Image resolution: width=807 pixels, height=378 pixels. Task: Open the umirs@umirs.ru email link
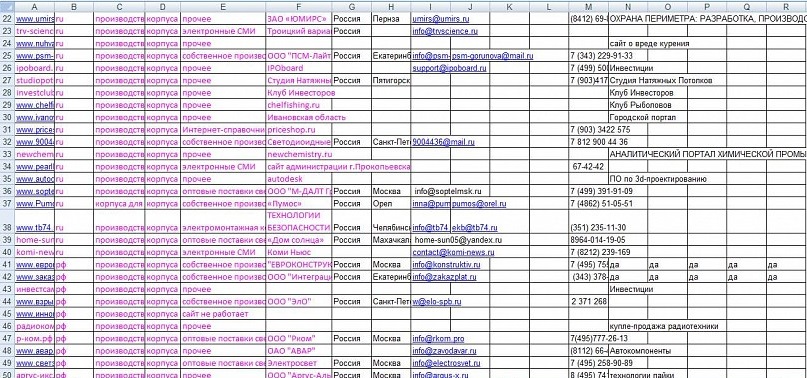click(x=441, y=19)
